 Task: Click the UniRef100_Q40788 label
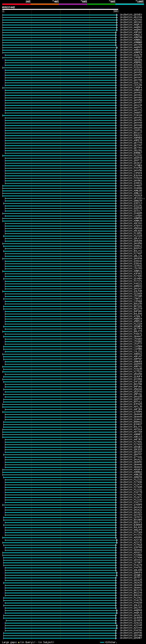click(131, 80)
